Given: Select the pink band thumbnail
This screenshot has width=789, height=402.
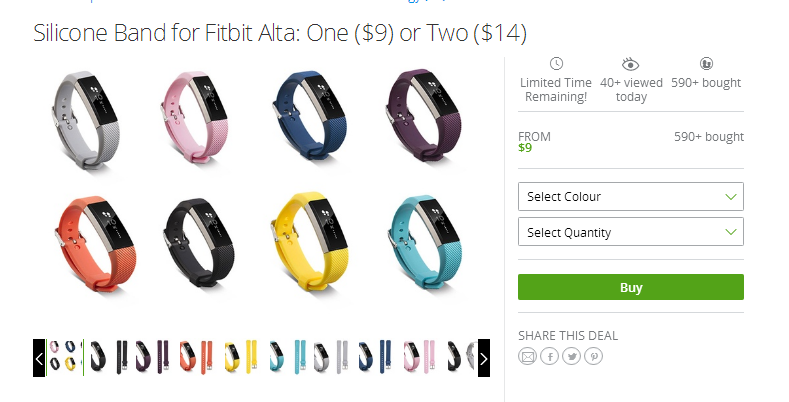Looking at the screenshot, I should tap(421, 357).
